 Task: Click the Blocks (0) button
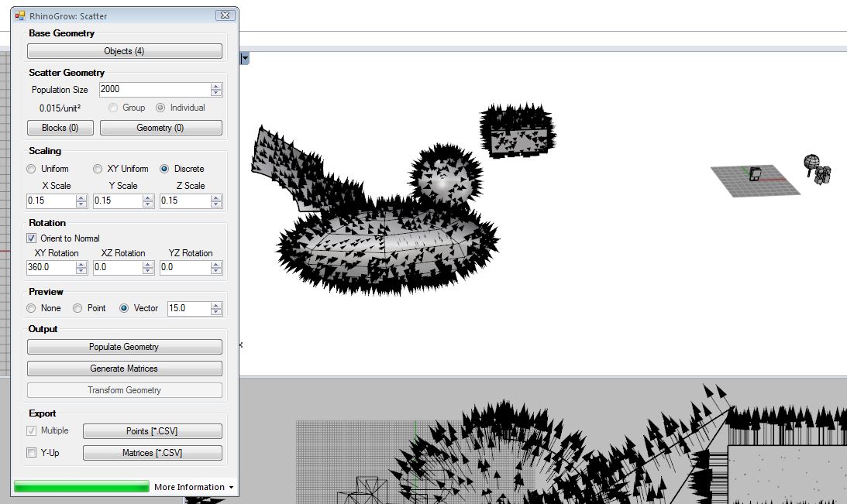coord(60,127)
